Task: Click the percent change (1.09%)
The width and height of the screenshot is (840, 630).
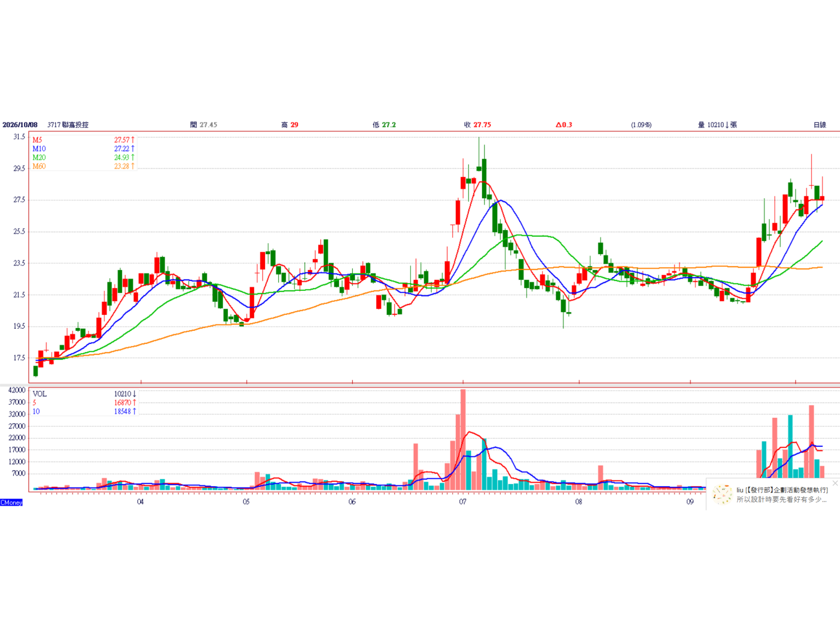Action: click(x=642, y=125)
